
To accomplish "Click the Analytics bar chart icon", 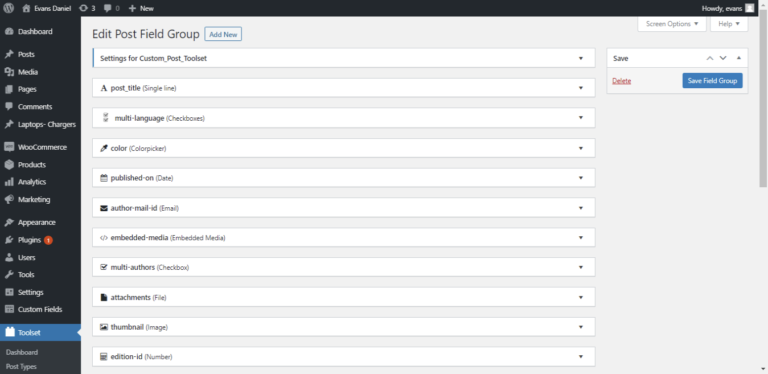I will click(9, 182).
